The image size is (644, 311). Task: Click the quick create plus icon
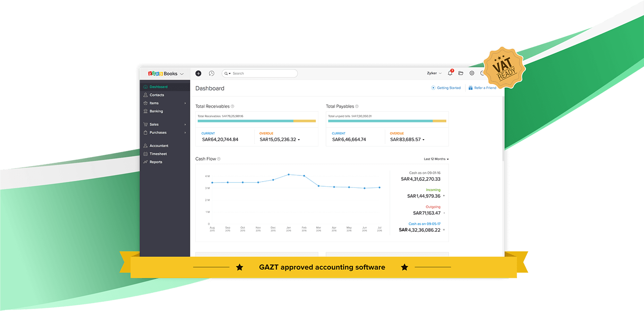(198, 73)
